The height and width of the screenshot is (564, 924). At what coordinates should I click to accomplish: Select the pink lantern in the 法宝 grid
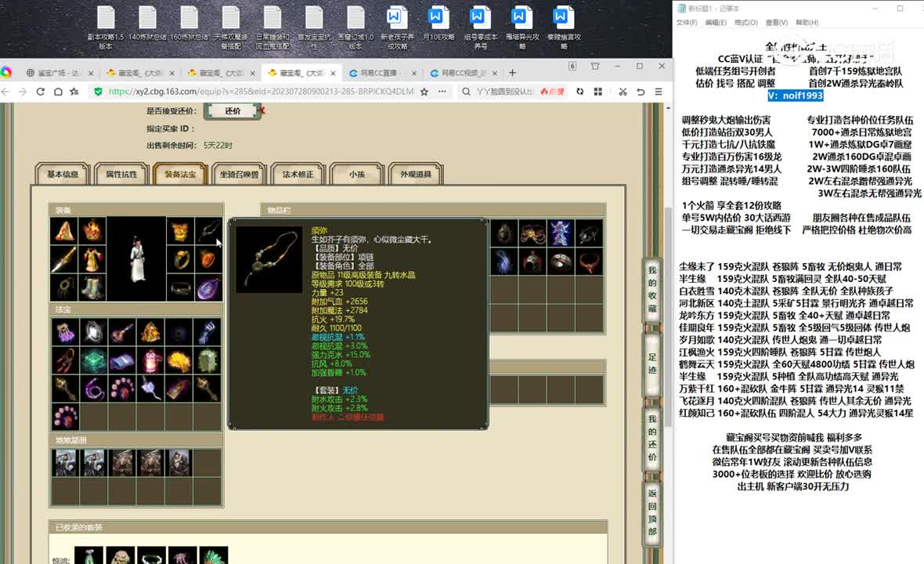click(x=150, y=360)
